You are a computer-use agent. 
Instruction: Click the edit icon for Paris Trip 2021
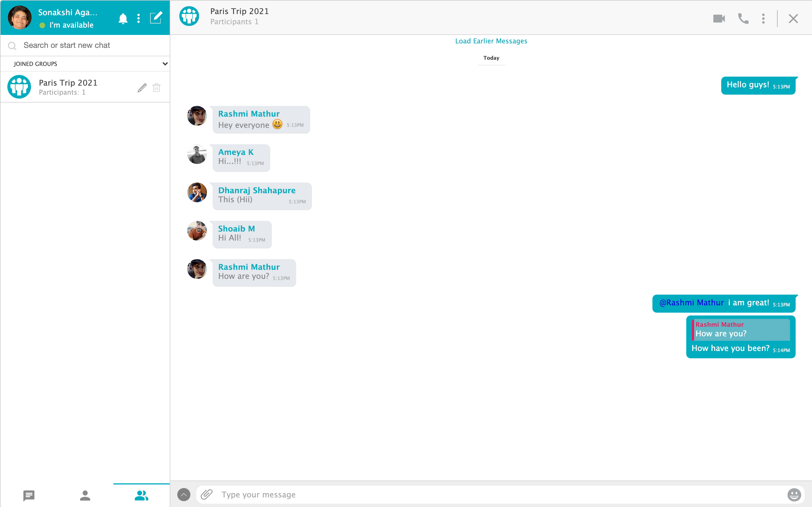point(142,88)
